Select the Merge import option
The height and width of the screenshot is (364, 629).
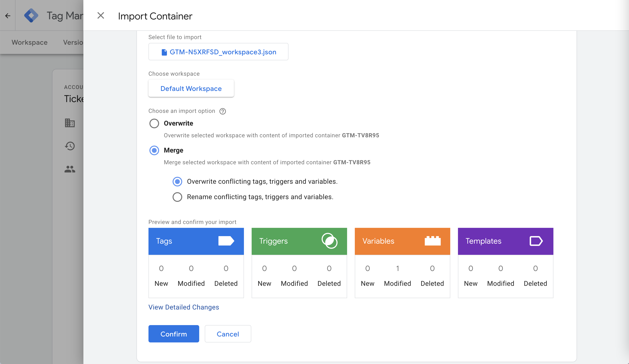coord(154,150)
